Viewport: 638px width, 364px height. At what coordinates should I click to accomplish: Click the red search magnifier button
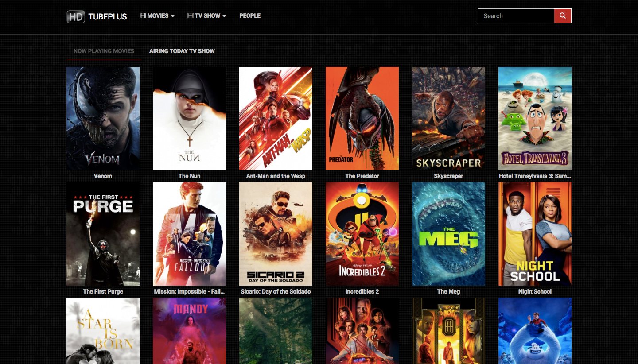pos(563,16)
